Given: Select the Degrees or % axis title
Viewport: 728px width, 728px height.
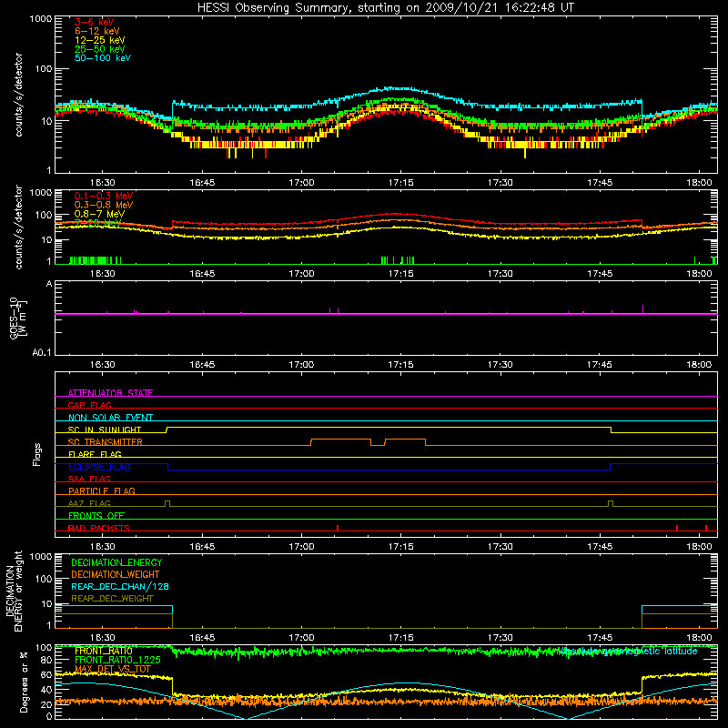Looking at the screenshot, I should [24, 682].
